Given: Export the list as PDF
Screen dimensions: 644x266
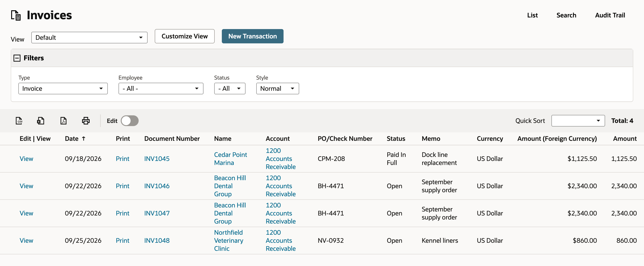Looking at the screenshot, I should (x=64, y=121).
